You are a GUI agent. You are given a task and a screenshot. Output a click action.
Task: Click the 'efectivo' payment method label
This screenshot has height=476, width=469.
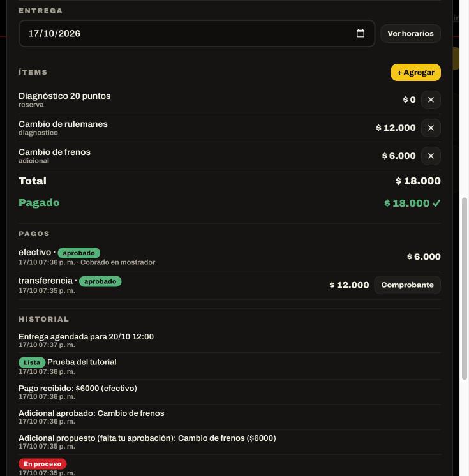coord(34,252)
